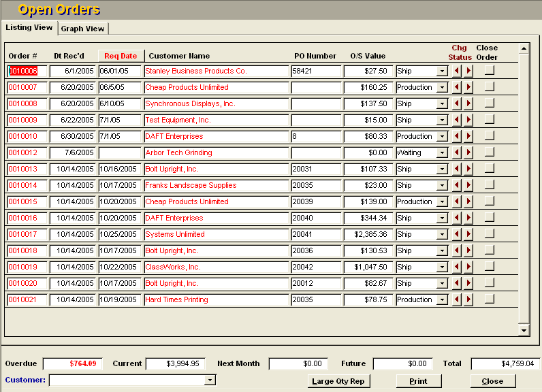The height and width of the screenshot is (392, 542).
Task: Mark Close Order checkbox for order 0010020
Action: click(x=489, y=282)
